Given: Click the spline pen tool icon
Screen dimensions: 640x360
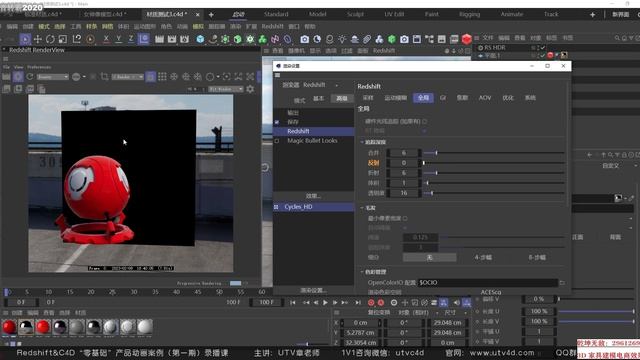Looking at the screenshot, I should click(x=213, y=39).
